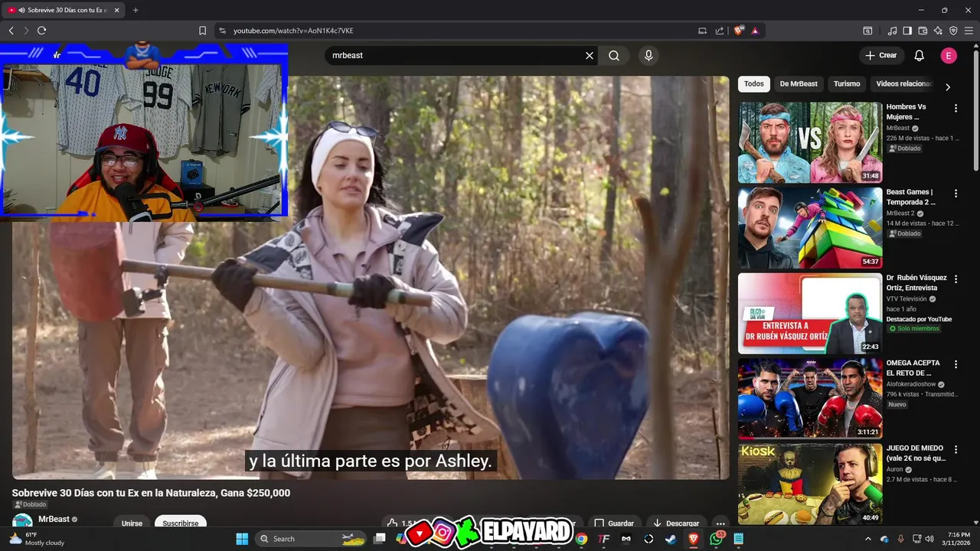The image size is (980, 551).
Task: Open the Brave VPN shield icon
Action: (953, 31)
